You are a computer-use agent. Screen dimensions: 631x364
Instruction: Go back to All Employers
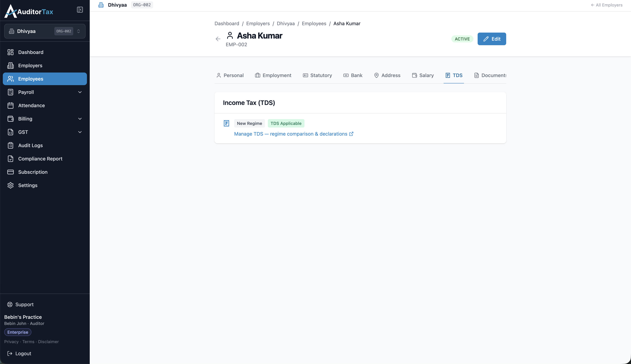[607, 5]
